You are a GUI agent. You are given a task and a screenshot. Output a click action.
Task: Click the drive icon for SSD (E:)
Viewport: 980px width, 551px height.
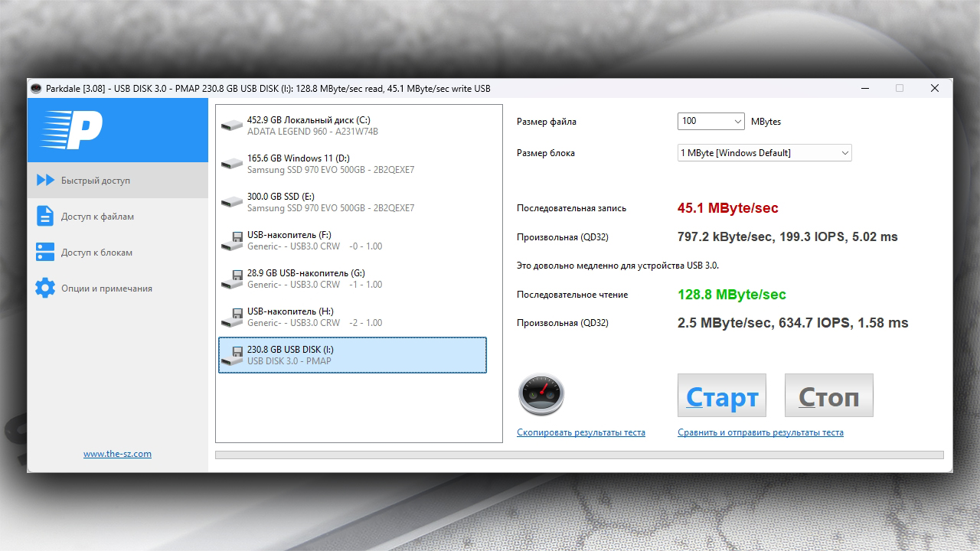pos(231,202)
